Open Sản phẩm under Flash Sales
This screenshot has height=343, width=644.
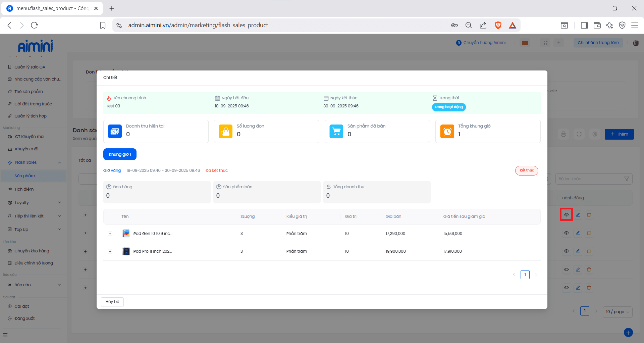(x=24, y=176)
